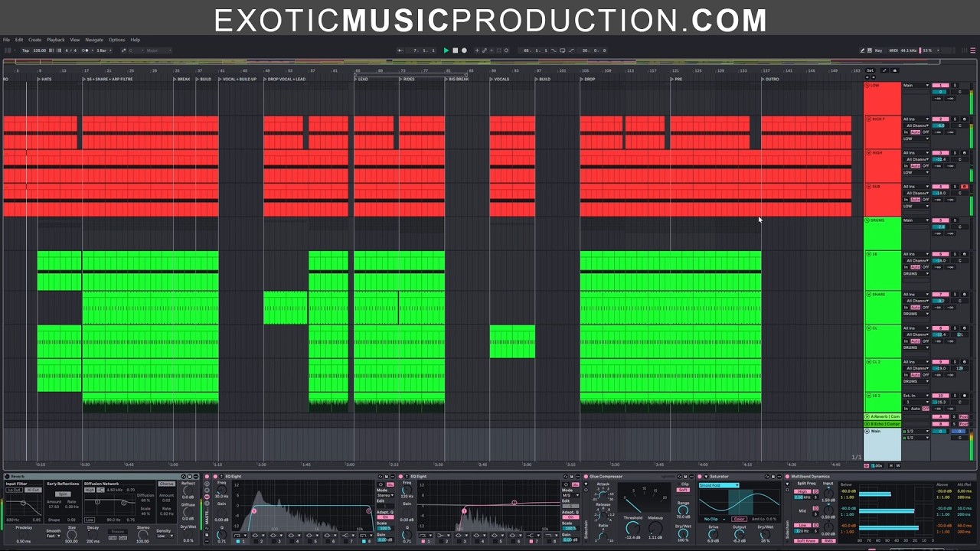Click the RMS button in Multiband Dynamics
The width and height of the screenshot is (980, 551).
click(x=829, y=541)
